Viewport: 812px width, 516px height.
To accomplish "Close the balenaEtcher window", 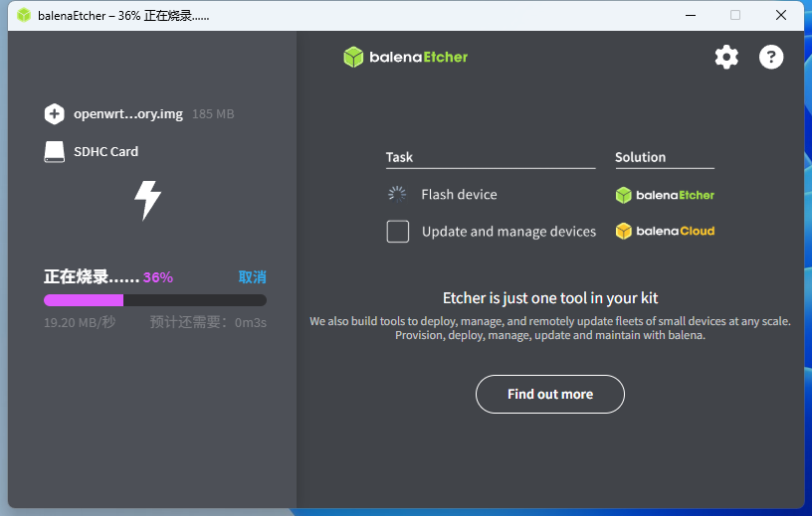I will click(x=781, y=15).
